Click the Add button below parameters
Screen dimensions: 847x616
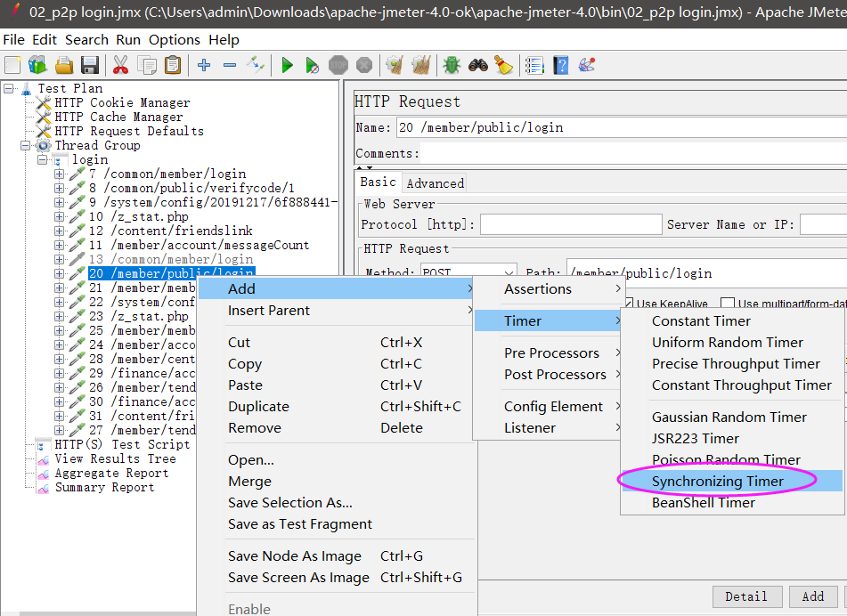[x=812, y=596]
